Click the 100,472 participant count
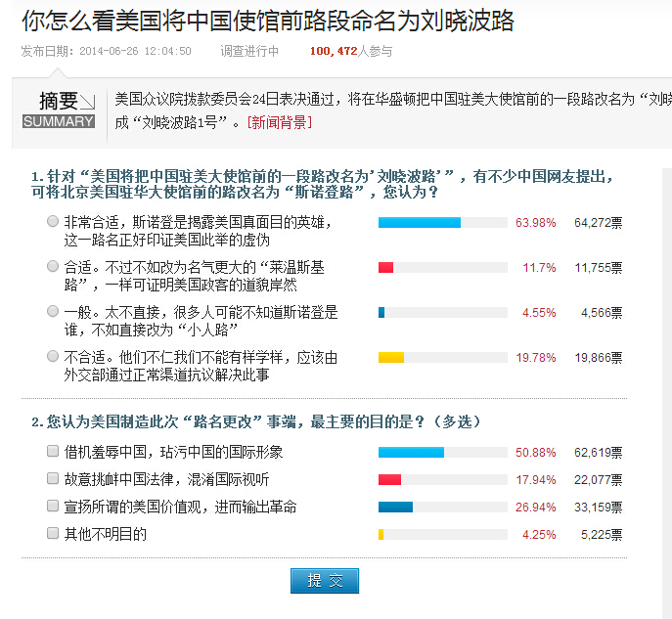Screen dimensions: 672x619 click(x=333, y=51)
